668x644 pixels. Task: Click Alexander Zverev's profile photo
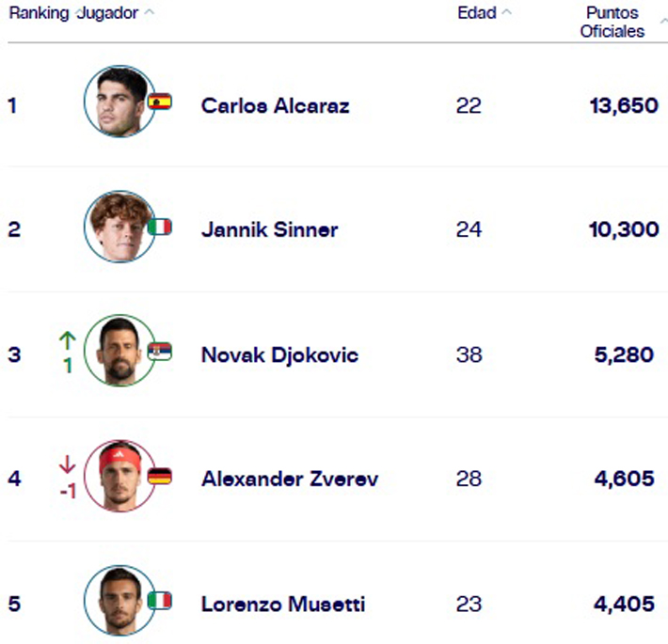(119, 476)
